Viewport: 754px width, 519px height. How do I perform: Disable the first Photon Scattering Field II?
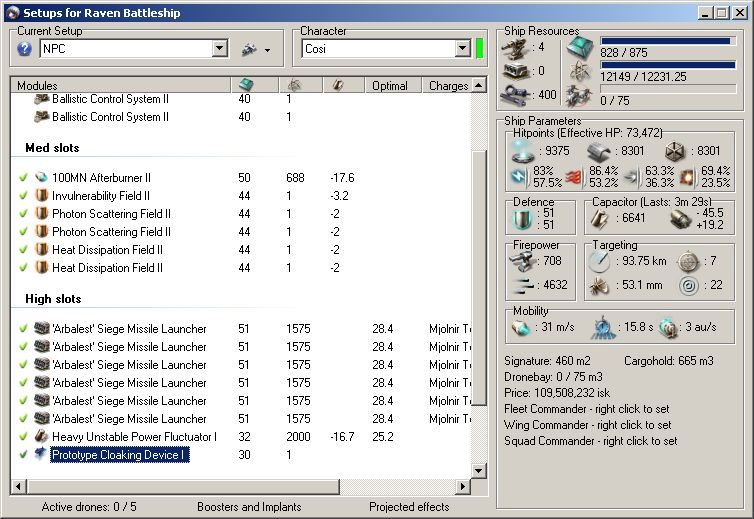23,214
